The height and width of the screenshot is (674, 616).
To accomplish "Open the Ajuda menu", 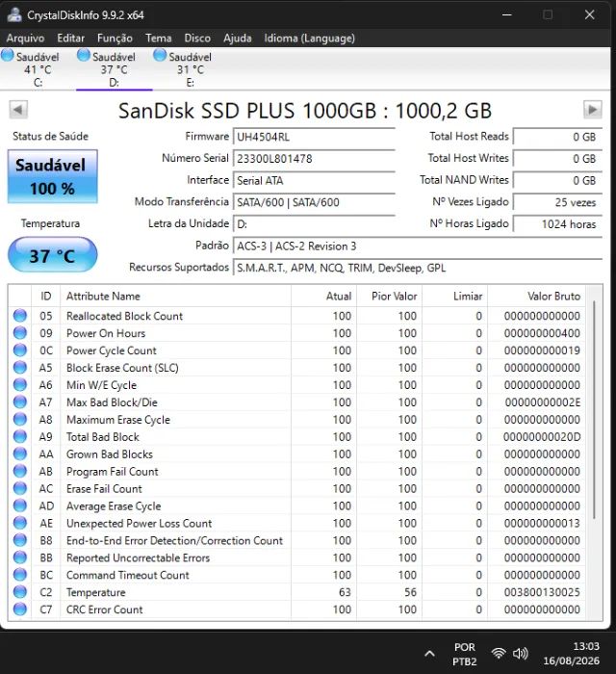I will point(238,39).
